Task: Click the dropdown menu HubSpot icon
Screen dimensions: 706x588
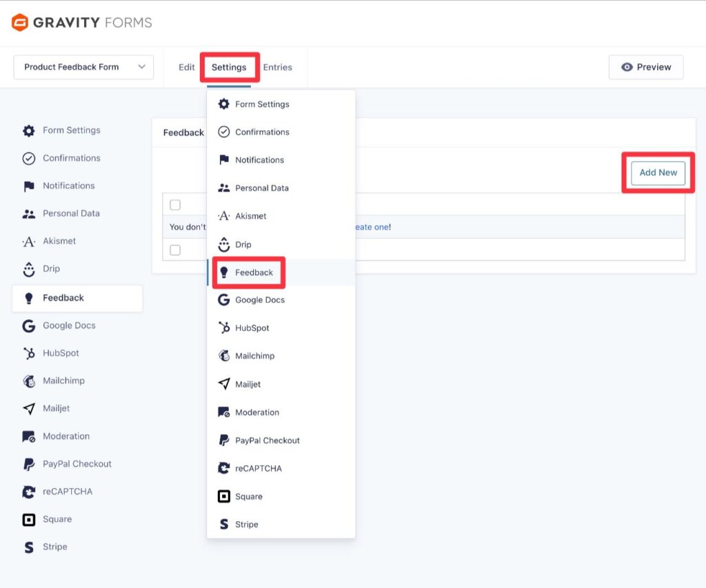Action: 224,327
